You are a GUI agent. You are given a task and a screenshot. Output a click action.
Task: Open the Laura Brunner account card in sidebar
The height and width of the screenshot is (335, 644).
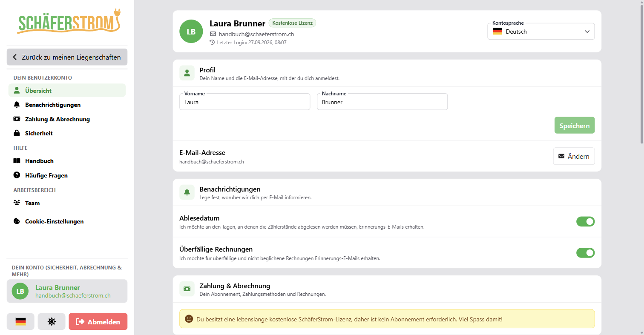tap(67, 291)
